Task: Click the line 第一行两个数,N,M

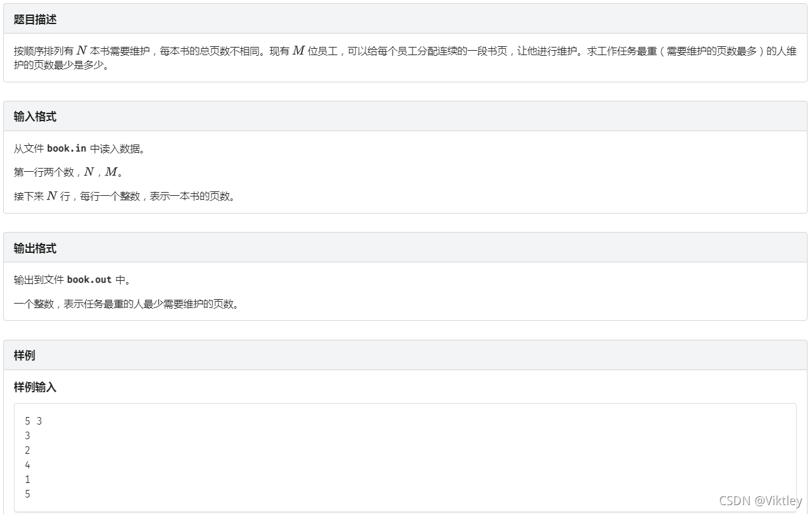Action: click(68, 172)
